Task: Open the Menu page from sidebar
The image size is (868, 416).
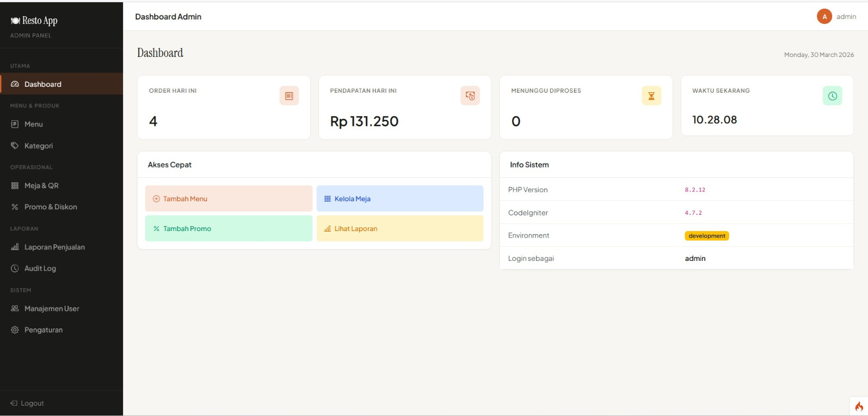Action: (x=33, y=124)
